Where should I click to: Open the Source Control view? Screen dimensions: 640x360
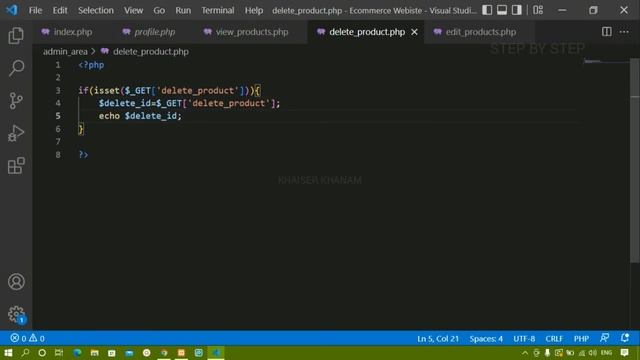[x=16, y=100]
